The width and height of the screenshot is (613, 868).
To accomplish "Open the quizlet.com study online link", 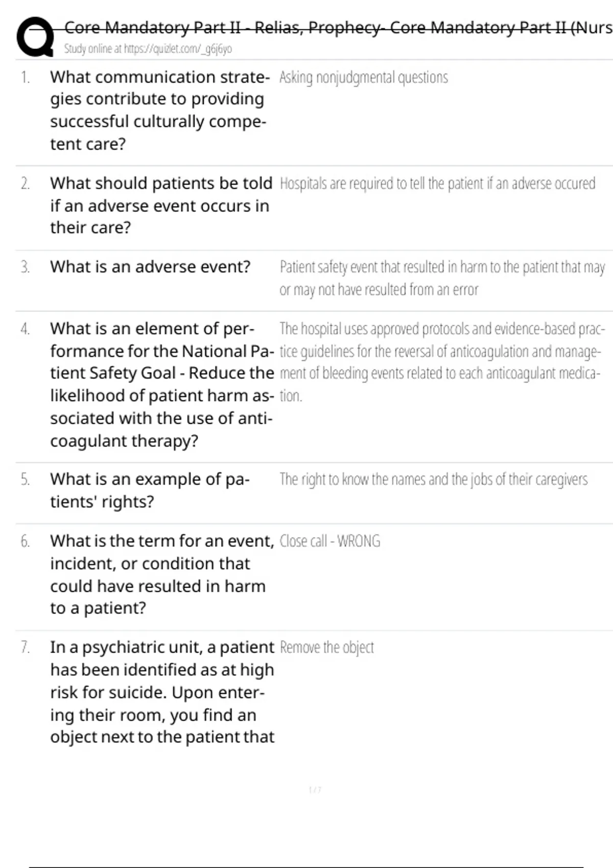I will (x=148, y=49).
